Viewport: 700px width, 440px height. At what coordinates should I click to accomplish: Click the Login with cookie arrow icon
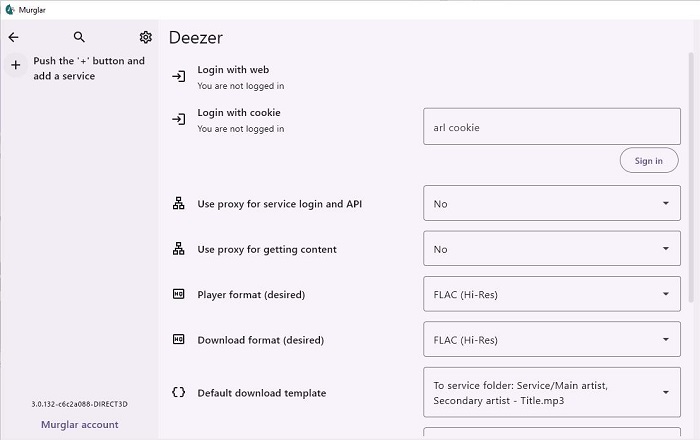(179, 119)
